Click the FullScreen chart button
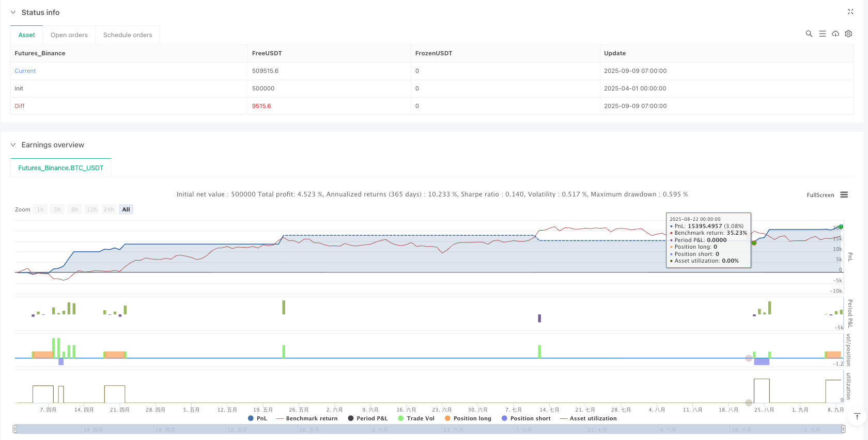This screenshot has width=868, height=440. point(820,195)
